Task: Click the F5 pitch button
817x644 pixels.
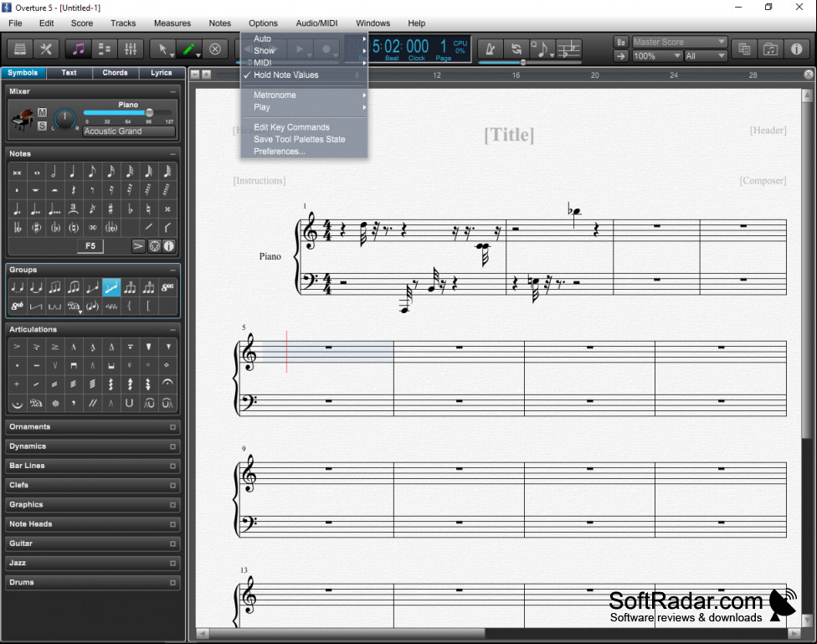Action: click(90, 246)
